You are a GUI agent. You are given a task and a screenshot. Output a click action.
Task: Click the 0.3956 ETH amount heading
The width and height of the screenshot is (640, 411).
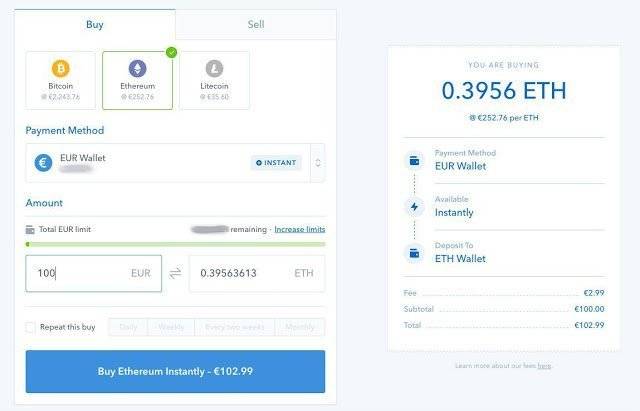pyautogui.click(x=504, y=91)
